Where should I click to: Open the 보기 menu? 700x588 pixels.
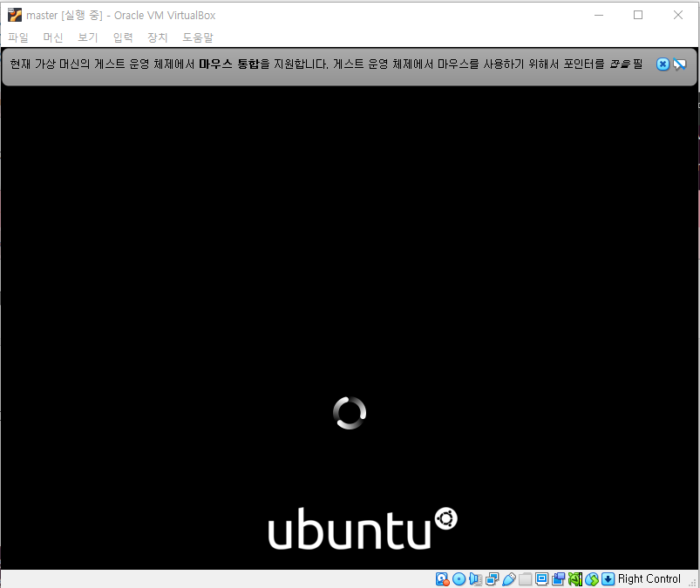click(87, 37)
